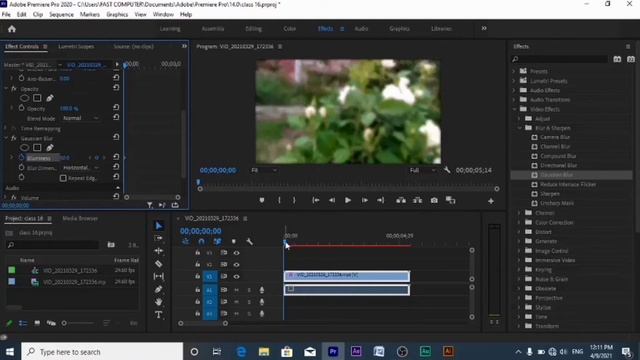
Task: Click Add Marker in Program monitor
Action: [262, 200]
